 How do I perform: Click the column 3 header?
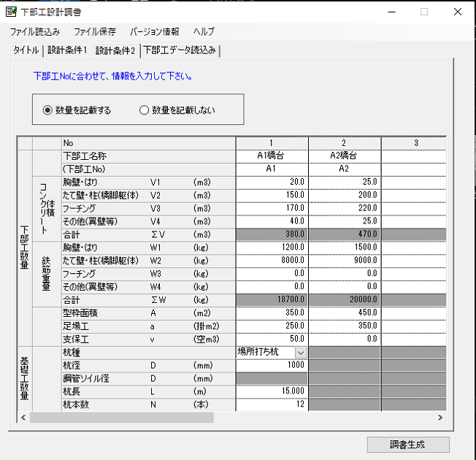[x=414, y=143]
